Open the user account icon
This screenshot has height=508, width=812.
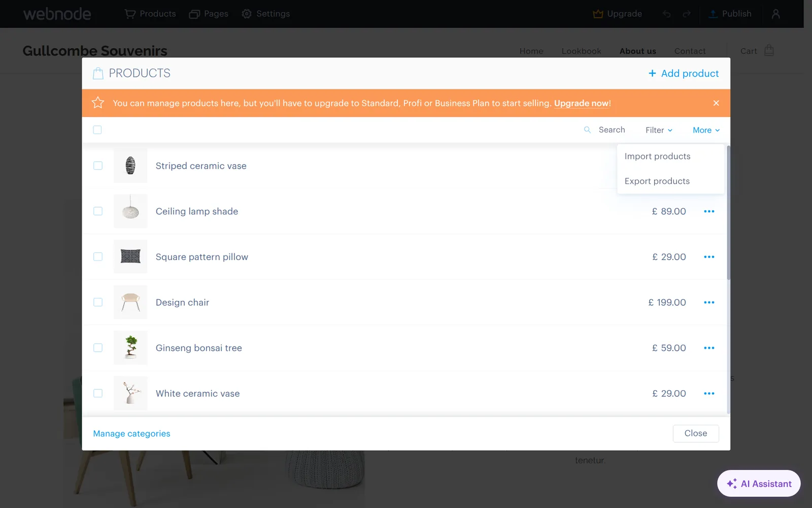tap(775, 14)
